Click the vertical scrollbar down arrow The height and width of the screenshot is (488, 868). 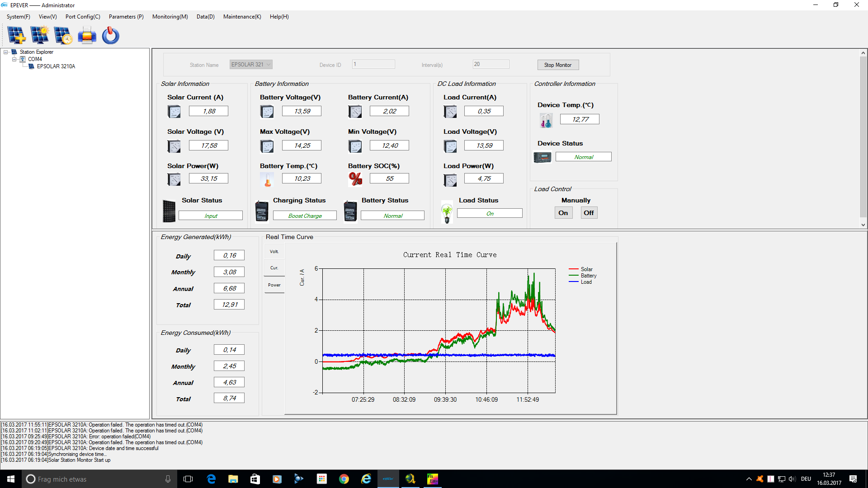[x=863, y=225]
